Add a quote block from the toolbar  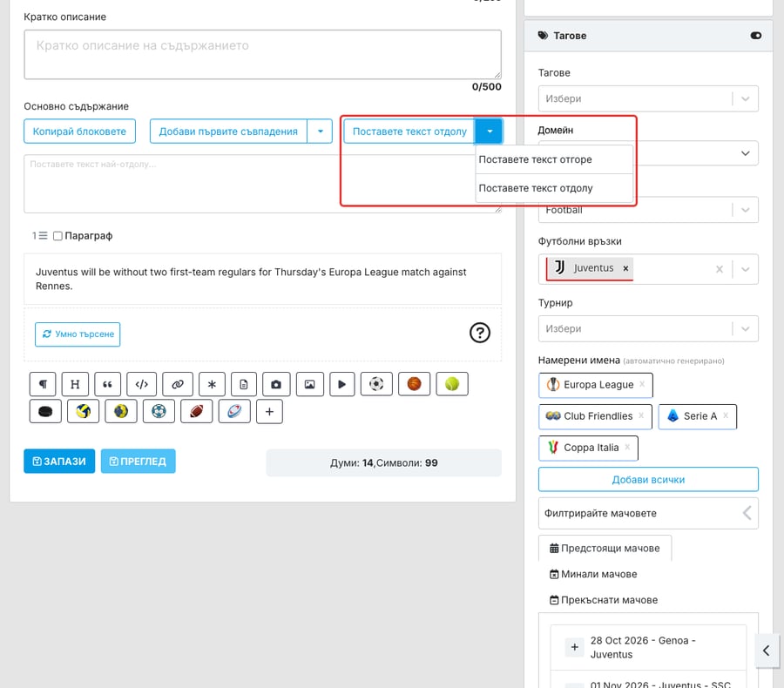(x=107, y=384)
